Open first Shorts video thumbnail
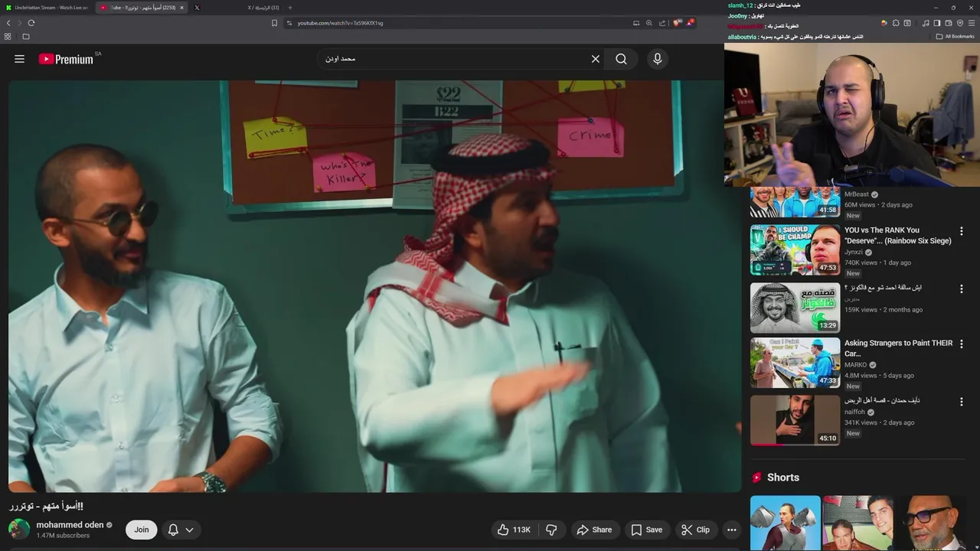Screen dimensions: 980x551 [785, 523]
